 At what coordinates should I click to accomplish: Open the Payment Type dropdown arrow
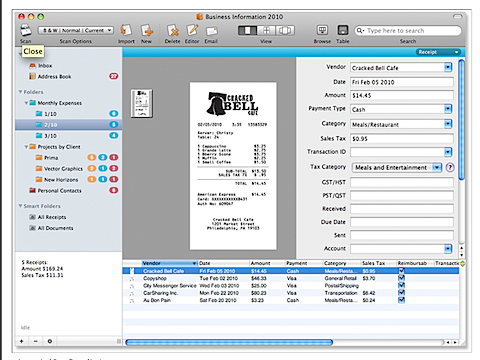click(x=448, y=109)
